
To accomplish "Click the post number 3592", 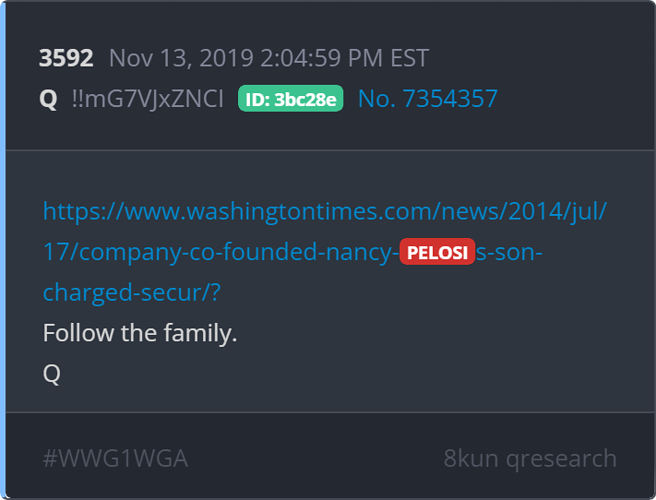I will point(66,58).
